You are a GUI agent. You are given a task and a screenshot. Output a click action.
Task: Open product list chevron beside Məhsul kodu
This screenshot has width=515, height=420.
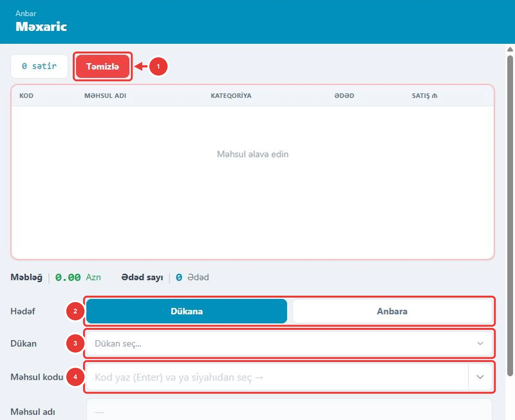(x=480, y=377)
